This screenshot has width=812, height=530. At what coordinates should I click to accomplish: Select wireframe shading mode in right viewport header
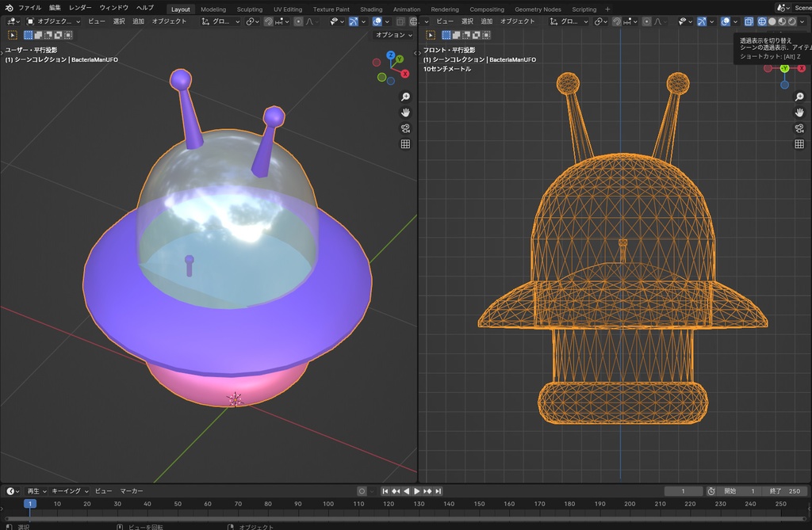[761, 21]
